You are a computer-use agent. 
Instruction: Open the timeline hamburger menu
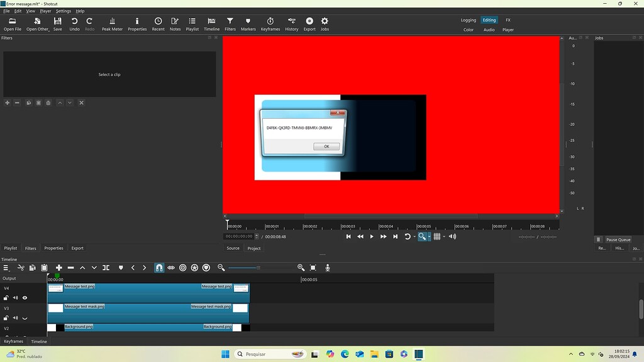(x=5, y=268)
